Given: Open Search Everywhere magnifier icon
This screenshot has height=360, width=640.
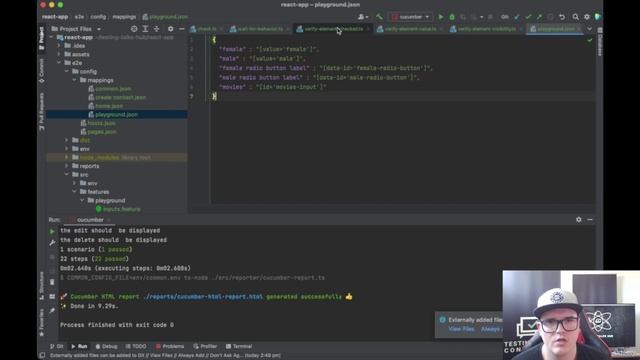Looking at the screenshot, I should coord(576,17).
